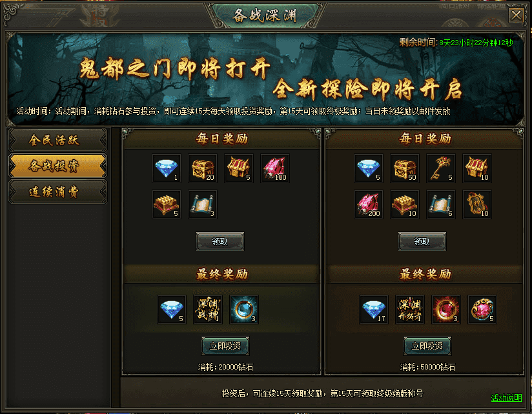Invest 50000 diamonds with 立即投资 button

point(427,346)
